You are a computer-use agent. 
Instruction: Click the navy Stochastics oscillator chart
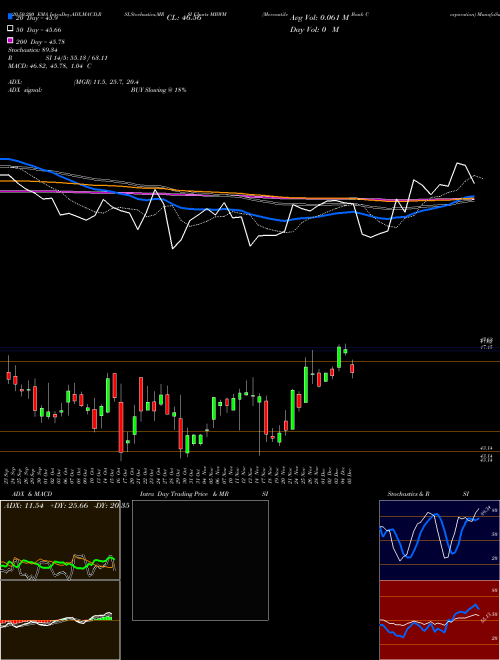tap(439, 540)
